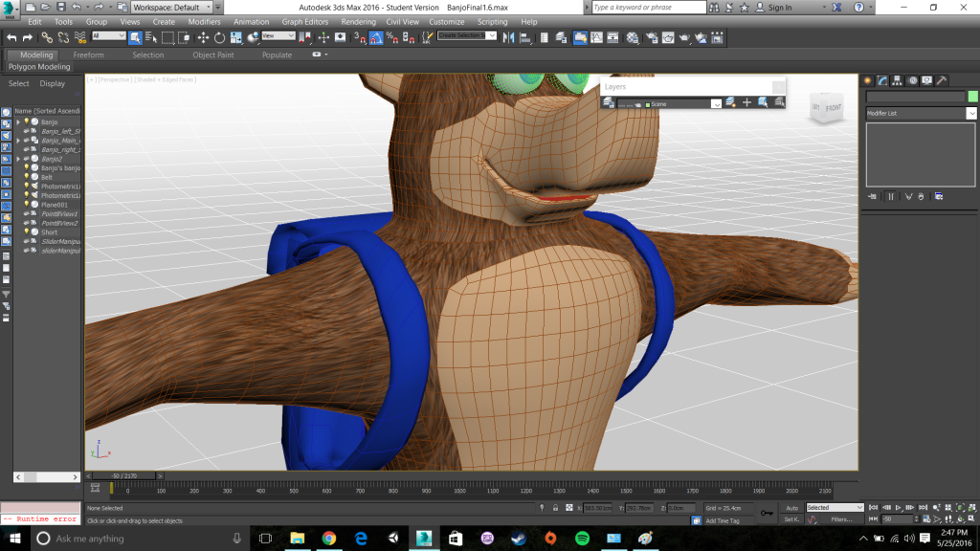980x551 pixels.
Task: Select the Move tool in main toolbar
Action: [x=203, y=38]
